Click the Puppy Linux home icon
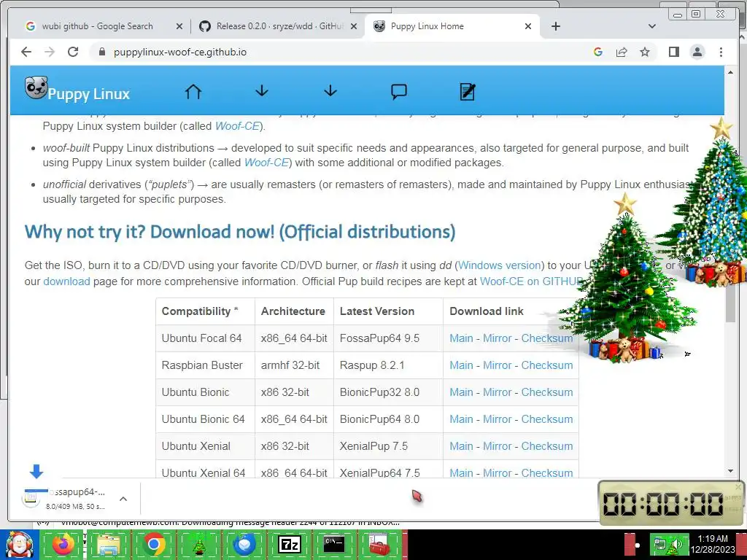The height and width of the screenshot is (560, 747). 193,91
